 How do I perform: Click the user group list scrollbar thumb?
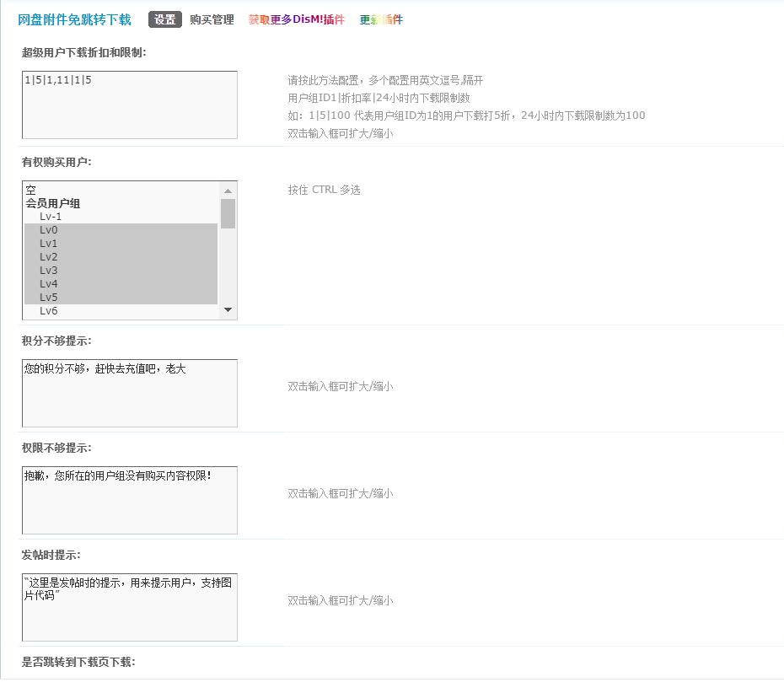click(228, 213)
